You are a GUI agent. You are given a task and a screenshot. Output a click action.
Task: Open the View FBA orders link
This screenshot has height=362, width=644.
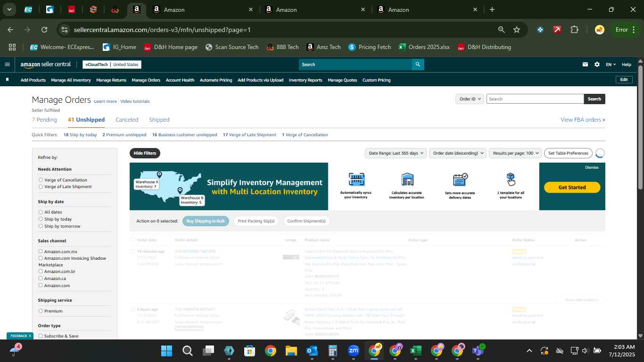(583, 120)
